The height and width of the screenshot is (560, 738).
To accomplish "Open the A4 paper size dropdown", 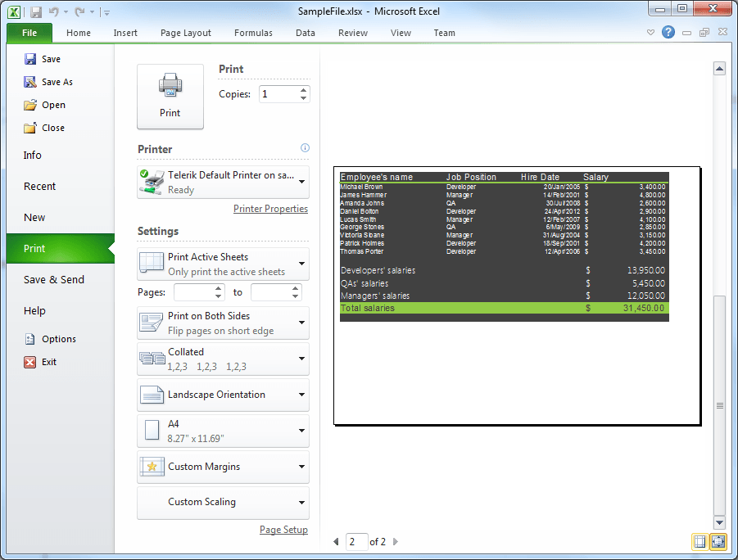I will tap(223, 431).
